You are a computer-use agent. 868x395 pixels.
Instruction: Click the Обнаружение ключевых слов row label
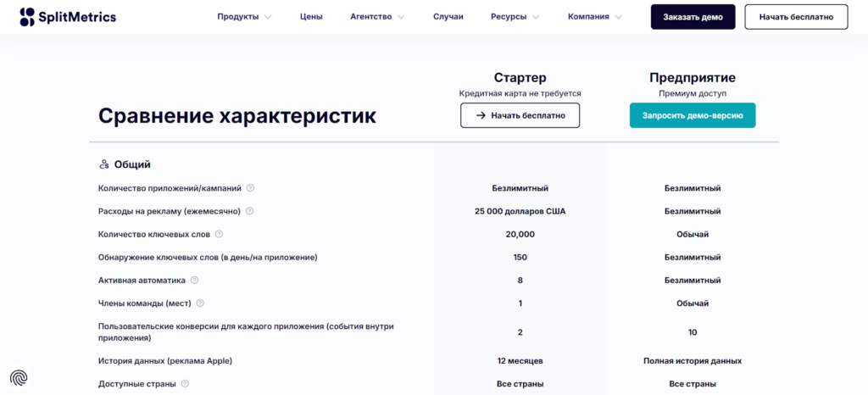(208, 257)
